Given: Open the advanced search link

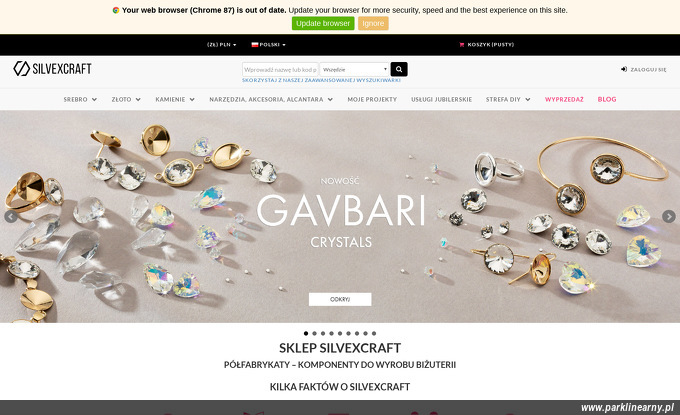Looking at the screenshot, I should point(321,80).
